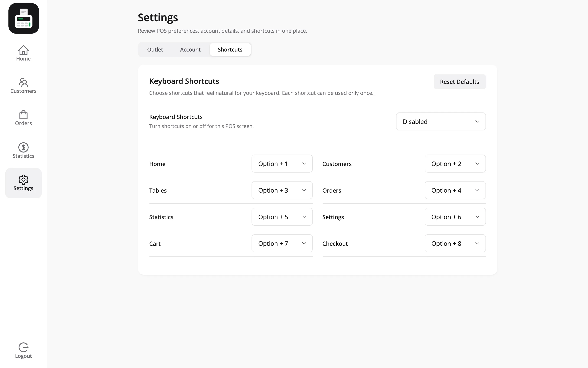
Task: View Statistics via the sidebar
Action: pyautogui.click(x=23, y=151)
